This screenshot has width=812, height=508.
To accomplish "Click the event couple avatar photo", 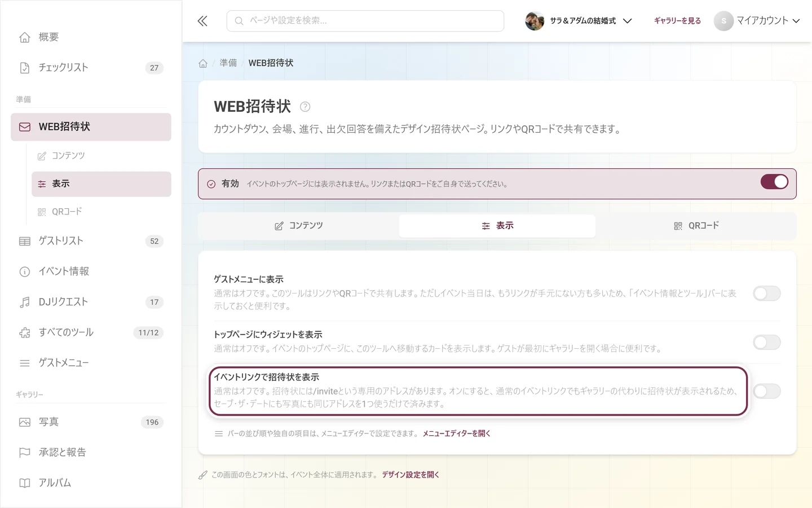I will pos(535,21).
